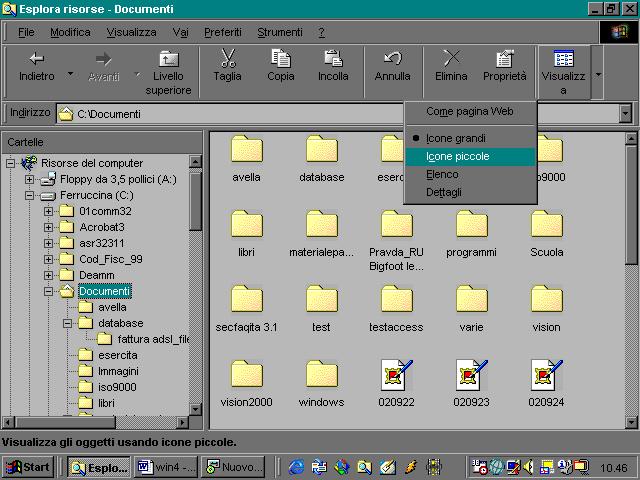This screenshot has height=480, width=640.
Task: Select the Scuola folder icon
Action: click(x=547, y=224)
